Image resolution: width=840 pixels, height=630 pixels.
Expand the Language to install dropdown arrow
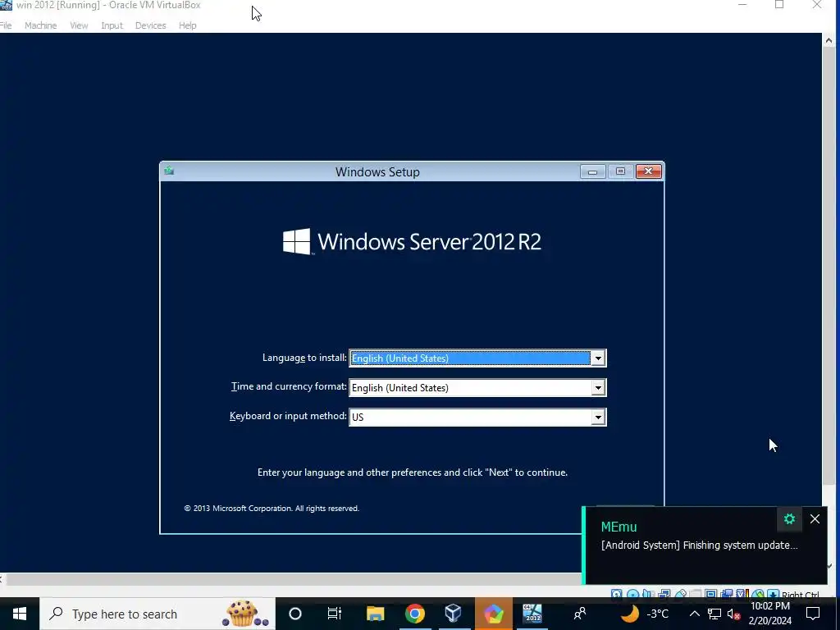598,358
